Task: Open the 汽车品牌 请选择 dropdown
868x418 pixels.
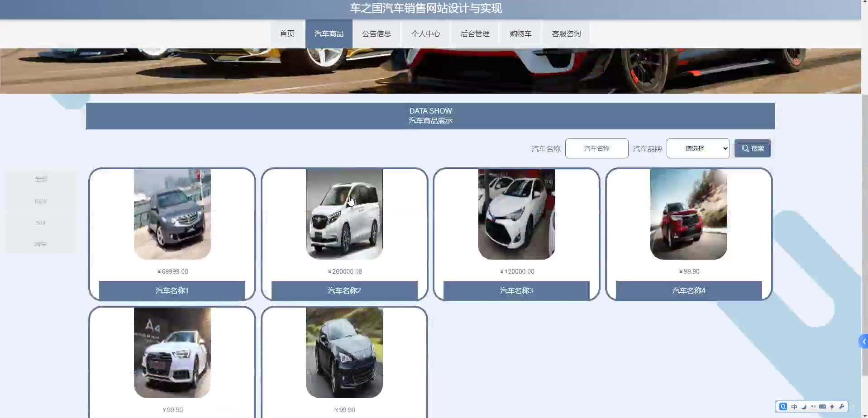Action: coord(698,148)
